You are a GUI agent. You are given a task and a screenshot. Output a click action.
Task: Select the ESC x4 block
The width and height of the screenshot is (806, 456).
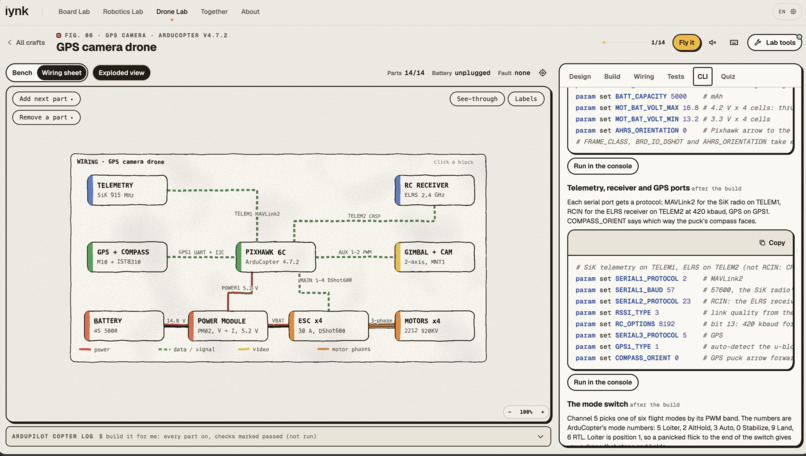329,325
